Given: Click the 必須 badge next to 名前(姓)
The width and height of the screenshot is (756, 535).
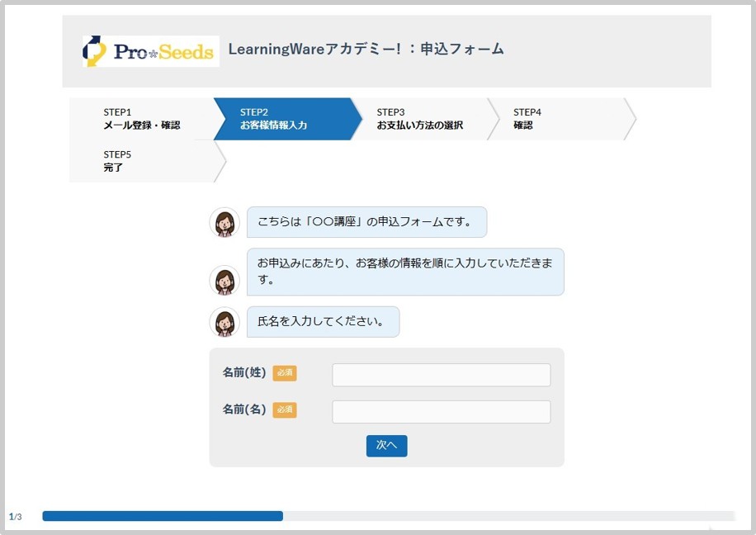Looking at the screenshot, I should [285, 373].
